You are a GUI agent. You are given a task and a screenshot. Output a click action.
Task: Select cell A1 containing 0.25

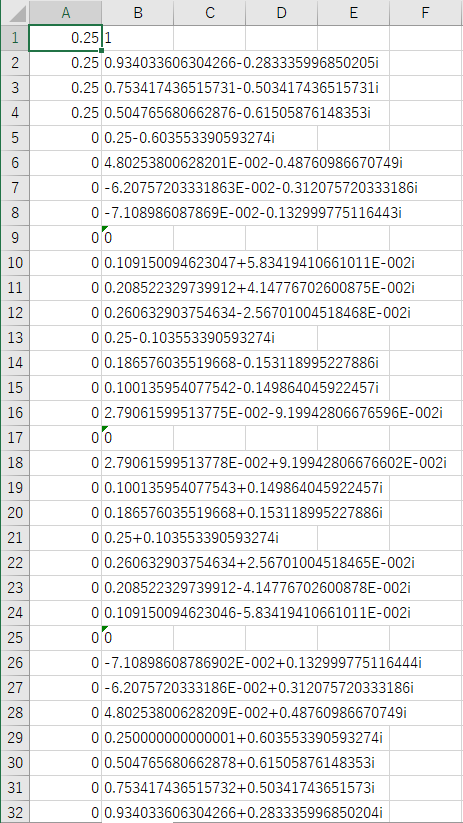[x=66, y=38]
